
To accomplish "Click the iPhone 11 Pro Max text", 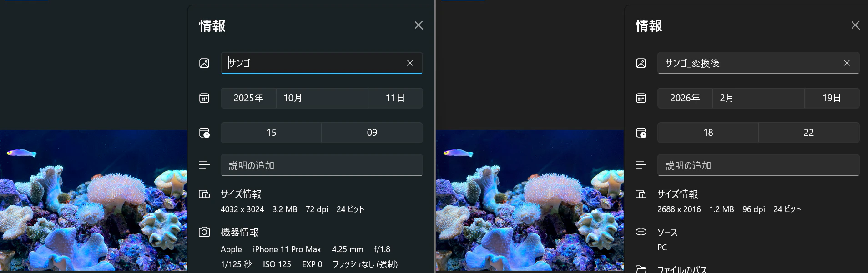I will 287,249.
